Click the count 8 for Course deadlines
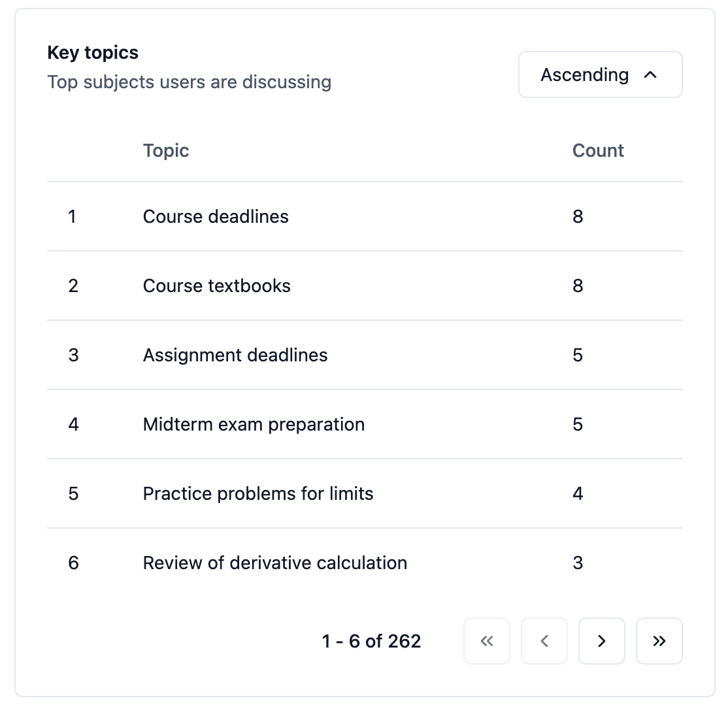Image resolution: width=728 pixels, height=707 pixels. (x=578, y=216)
